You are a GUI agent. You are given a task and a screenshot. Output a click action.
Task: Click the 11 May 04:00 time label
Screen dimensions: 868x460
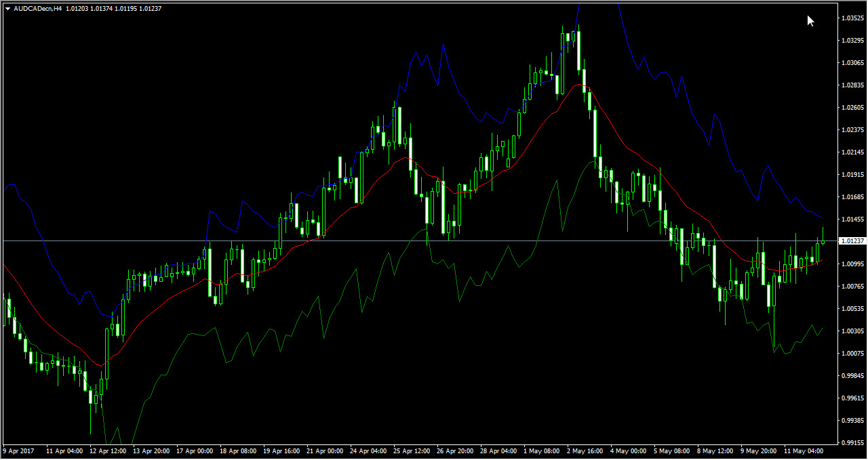(x=802, y=451)
